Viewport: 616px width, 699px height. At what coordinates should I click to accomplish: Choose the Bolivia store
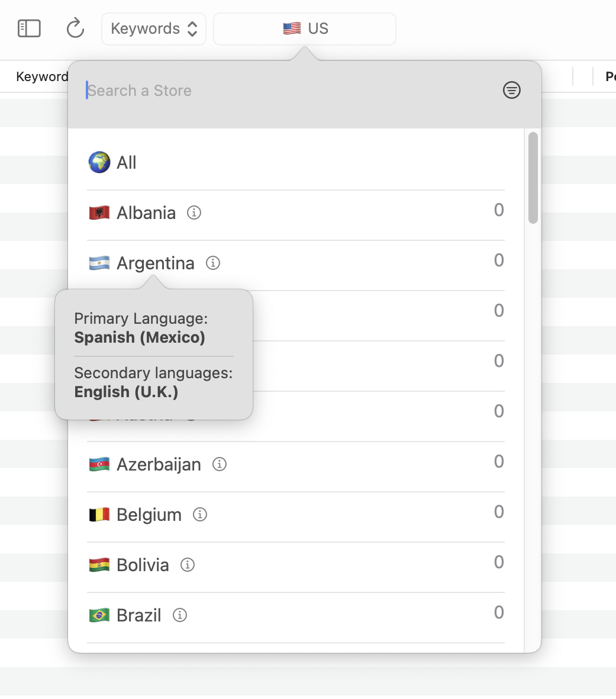tap(143, 565)
